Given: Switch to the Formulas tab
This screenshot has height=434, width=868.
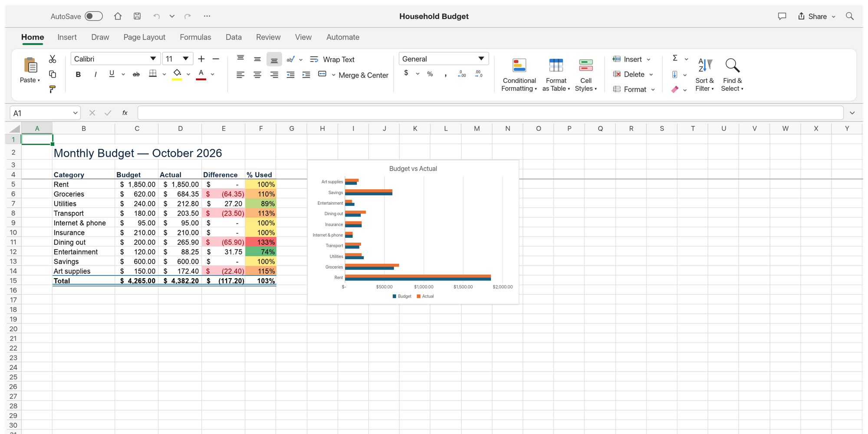Looking at the screenshot, I should click(x=195, y=37).
